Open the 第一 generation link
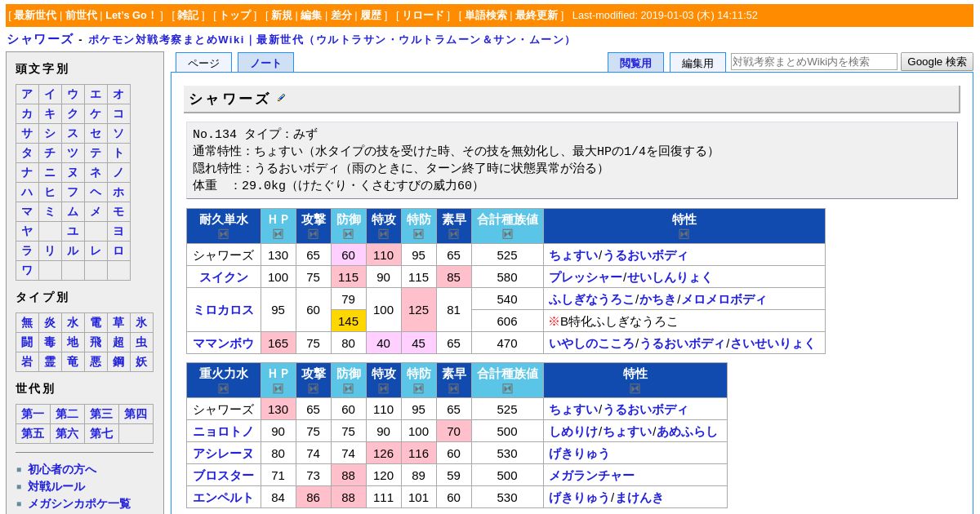The image size is (980, 514). pyautogui.click(x=33, y=414)
